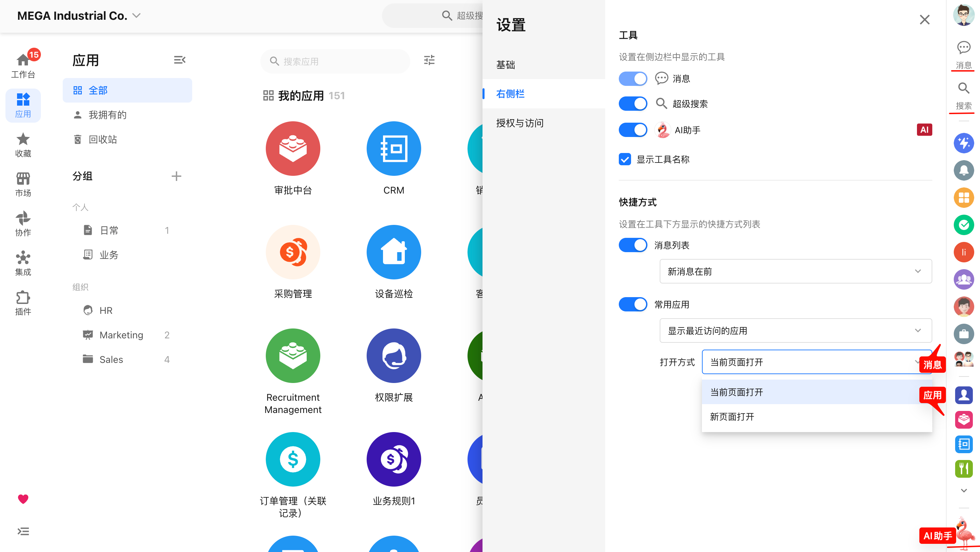
Task: Open the notification bell in right sidebar
Action: click(x=964, y=170)
